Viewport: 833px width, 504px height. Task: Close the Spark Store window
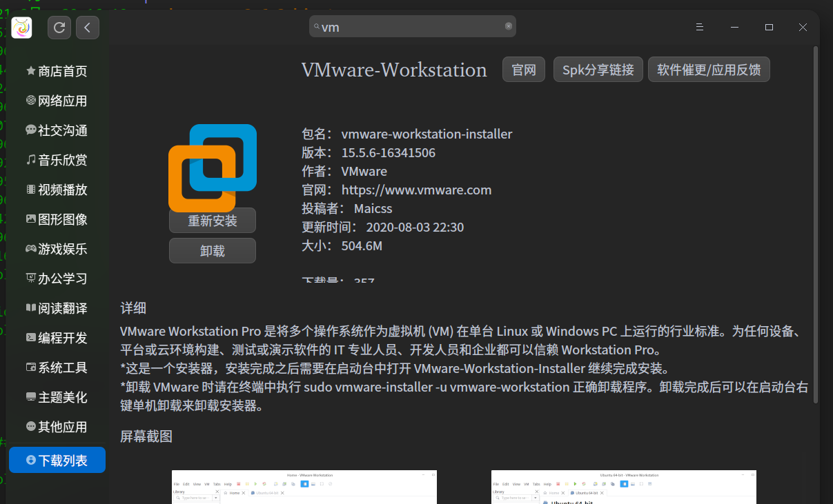pyautogui.click(x=803, y=28)
